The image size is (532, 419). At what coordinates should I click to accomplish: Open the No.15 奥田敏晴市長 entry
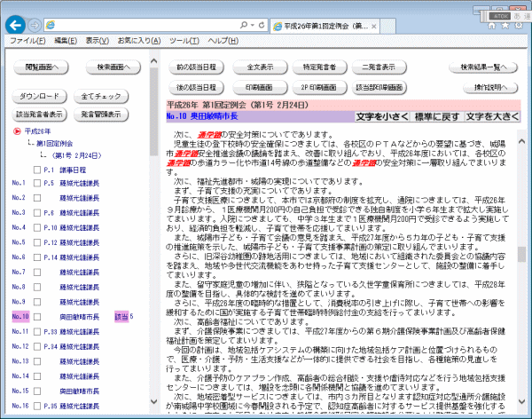click(80, 391)
